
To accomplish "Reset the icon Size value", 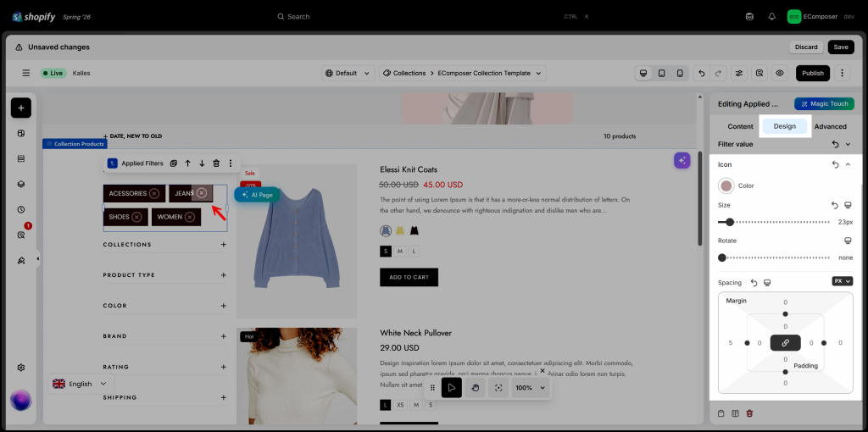I will click(x=835, y=205).
